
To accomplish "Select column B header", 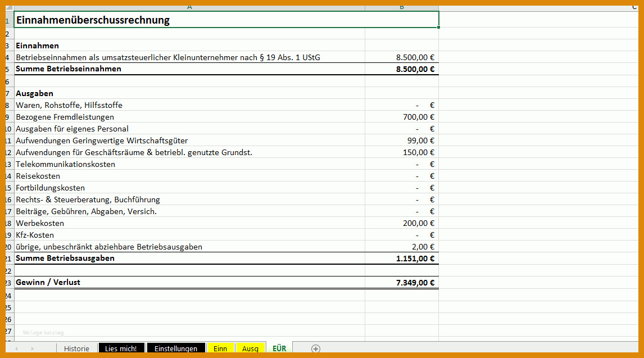I will point(402,8).
